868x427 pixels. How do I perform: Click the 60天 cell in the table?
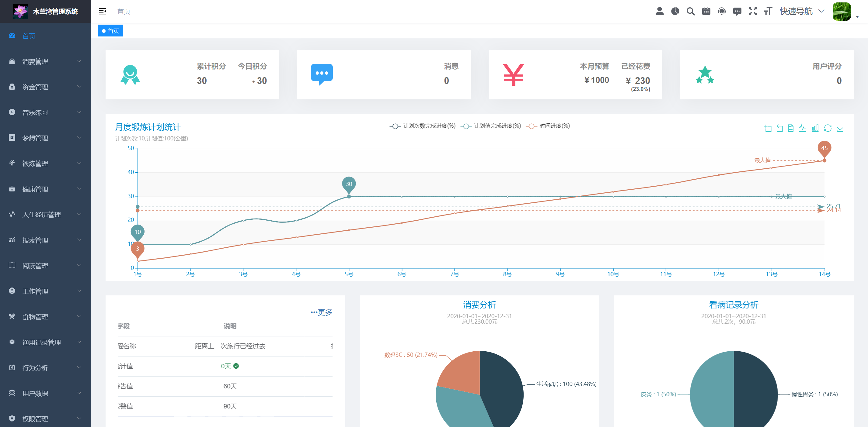coord(230,386)
